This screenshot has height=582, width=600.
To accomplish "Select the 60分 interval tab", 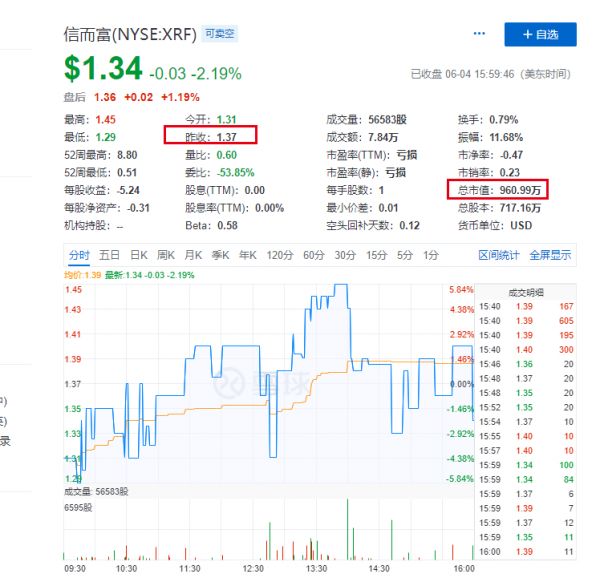I will coord(314,255).
